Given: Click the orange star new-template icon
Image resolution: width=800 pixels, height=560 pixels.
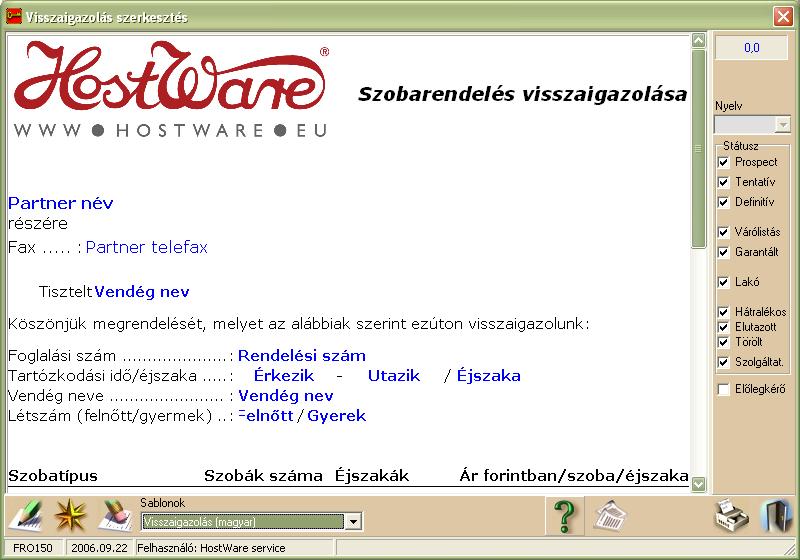Looking at the screenshot, I should coord(70,516).
